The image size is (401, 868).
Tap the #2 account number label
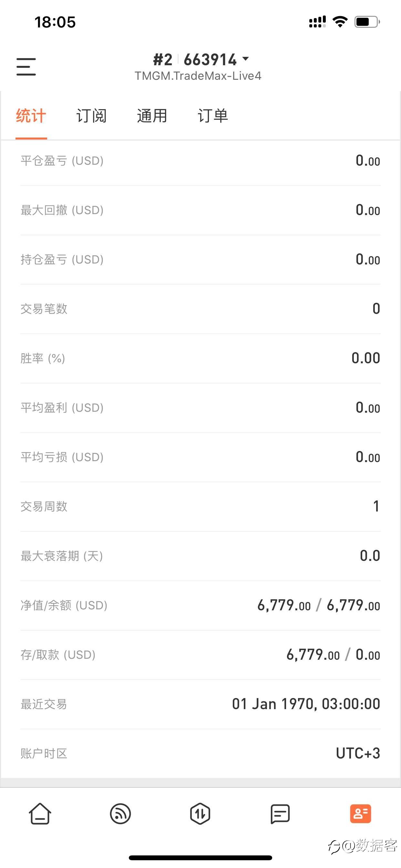click(x=163, y=60)
